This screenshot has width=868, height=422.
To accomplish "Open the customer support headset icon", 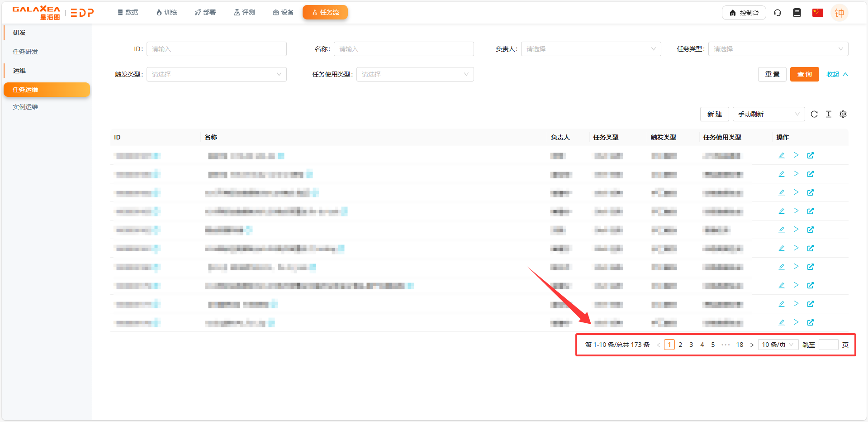I will point(777,12).
